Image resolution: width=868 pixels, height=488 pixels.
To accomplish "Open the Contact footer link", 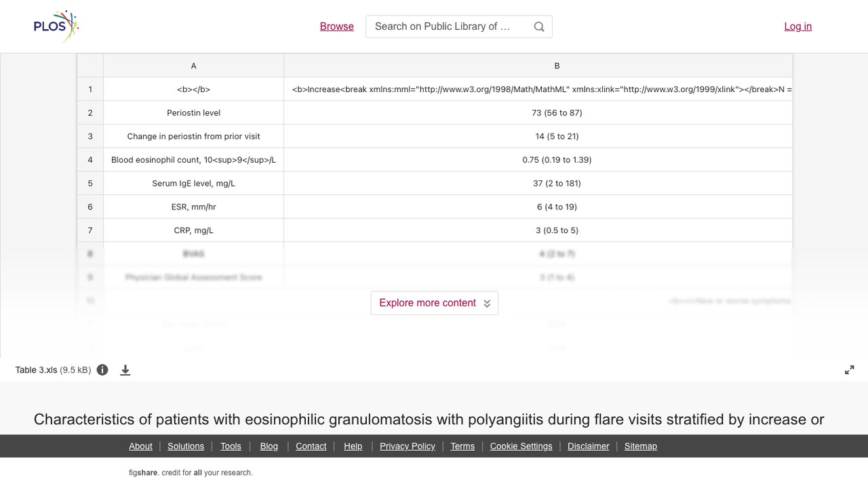I will [311, 446].
